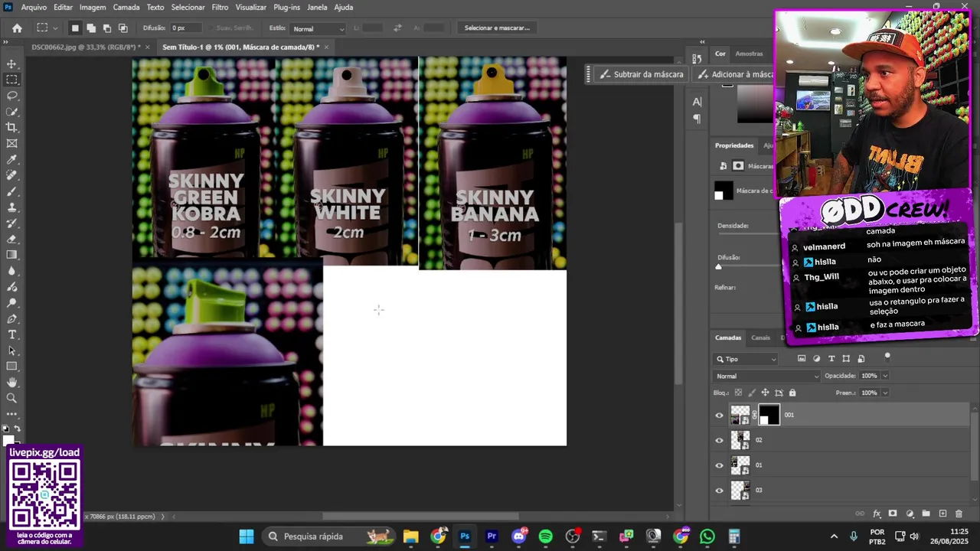Viewport: 980px width, 551px height.
Task: Select the Rectangular Marquee tool
Action: click(11, 80)
